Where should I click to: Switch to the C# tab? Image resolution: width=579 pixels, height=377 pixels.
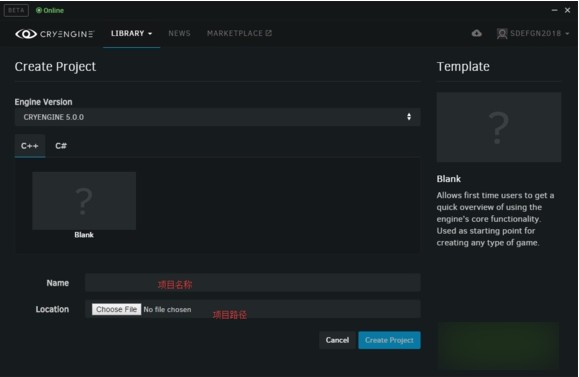tap(61, 146)
